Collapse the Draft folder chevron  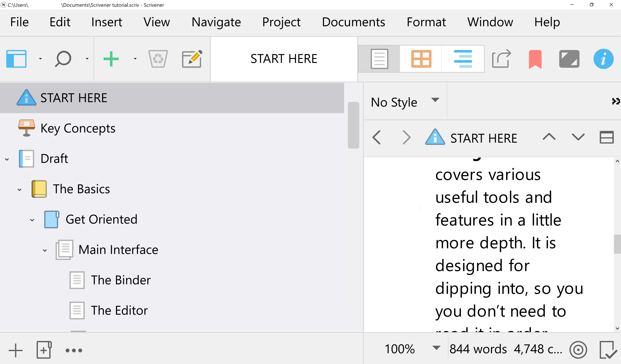pyautogui.click(x=7, y=159)
